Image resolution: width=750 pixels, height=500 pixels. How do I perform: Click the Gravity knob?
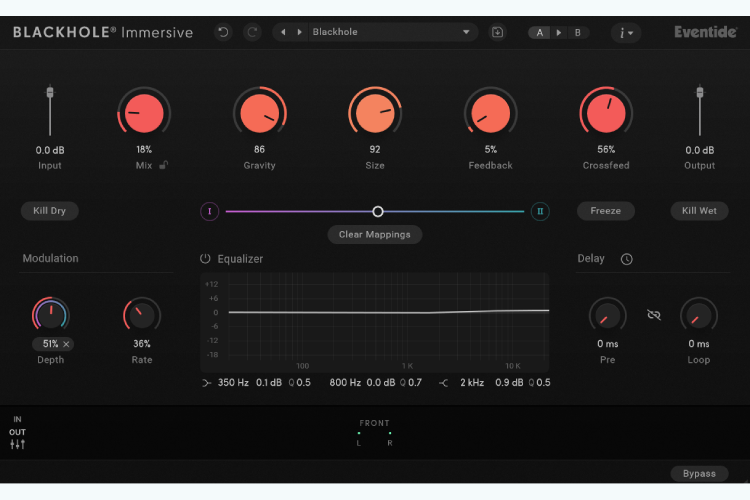tap(259, 113)
